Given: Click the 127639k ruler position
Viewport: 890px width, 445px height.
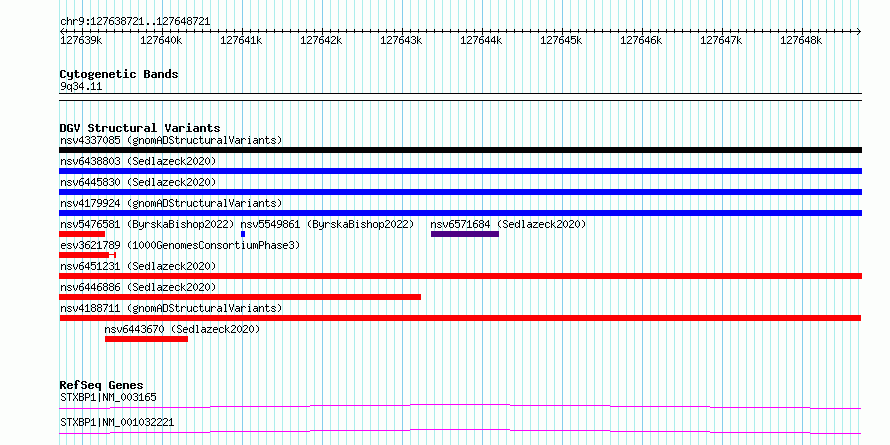Looking at the screenshot, I should click(81, 40).
